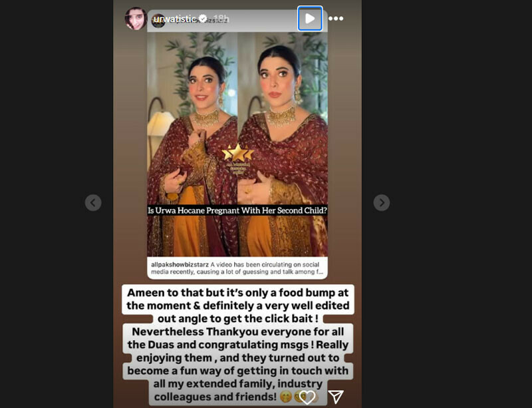Like the story with the heart icon
The width and height of the screenshot is (532, 408).
click(x=307, y=397)
